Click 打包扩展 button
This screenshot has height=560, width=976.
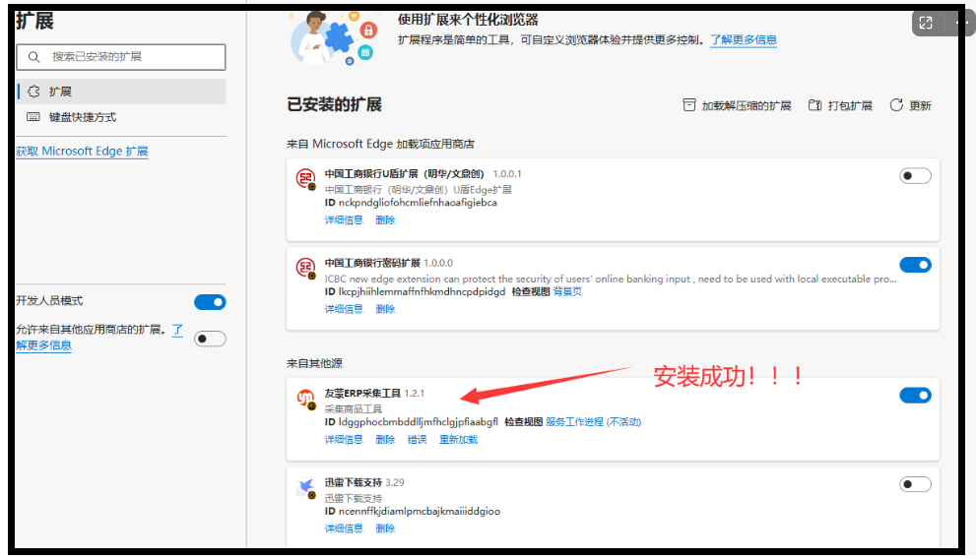[x=840, y=105]
